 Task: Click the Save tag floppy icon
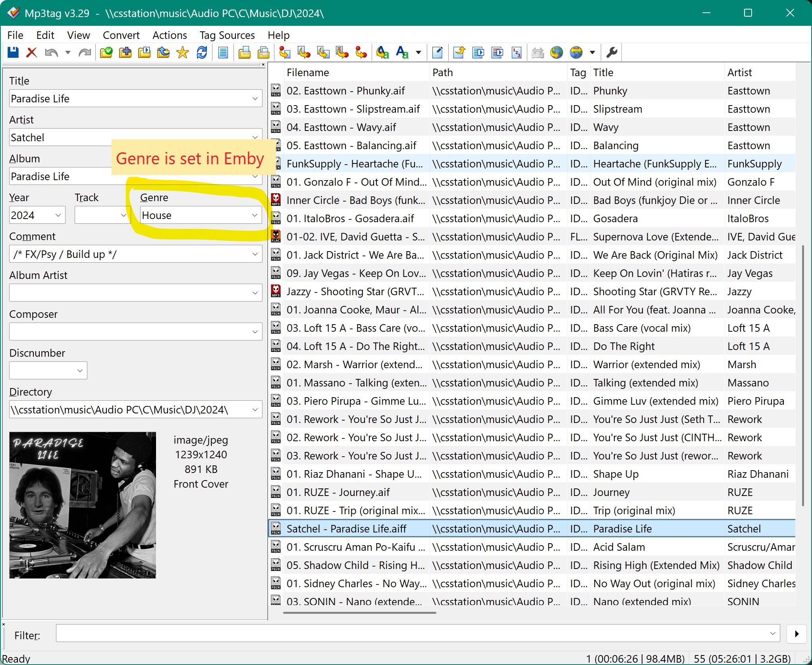[x=13, y=52]
